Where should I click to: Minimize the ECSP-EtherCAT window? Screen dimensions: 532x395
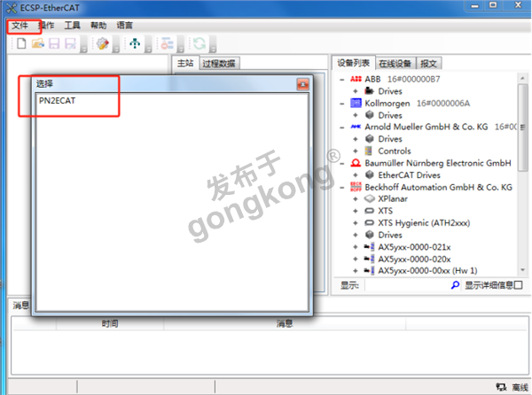(x=475, y=6)
